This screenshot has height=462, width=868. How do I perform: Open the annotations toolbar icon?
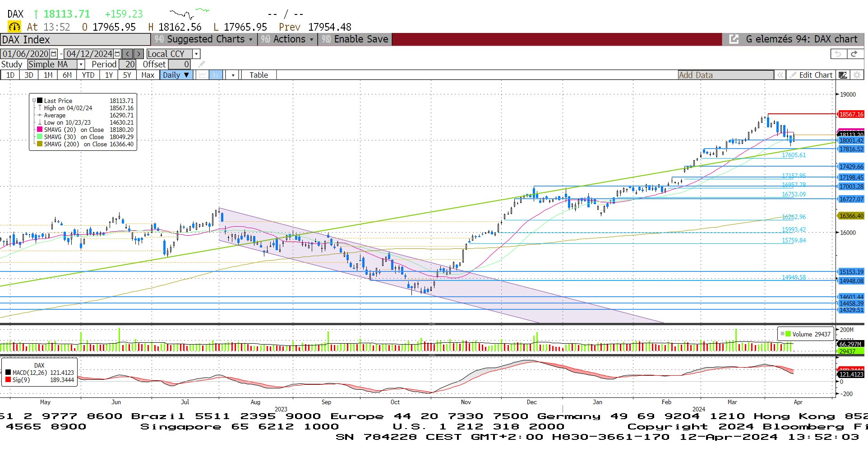[x=843, y=75]
